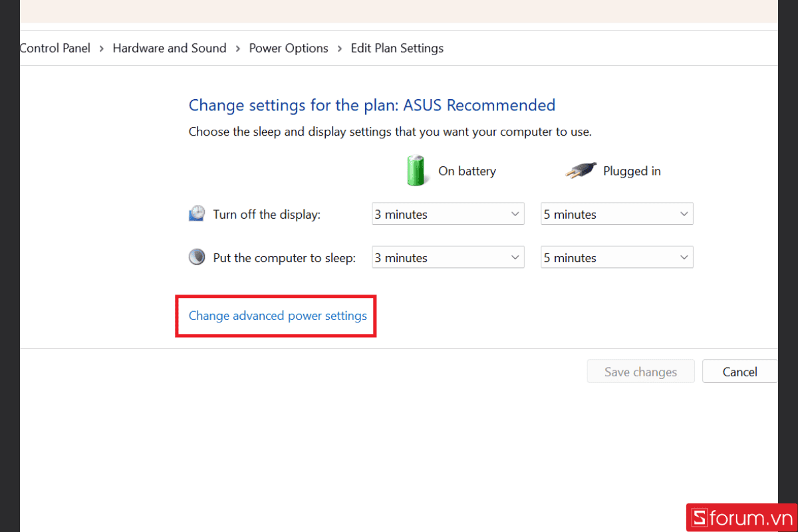Select the green battery icon above On battery column
Viewport: 798px width, 532px height.
pos(416,171)
